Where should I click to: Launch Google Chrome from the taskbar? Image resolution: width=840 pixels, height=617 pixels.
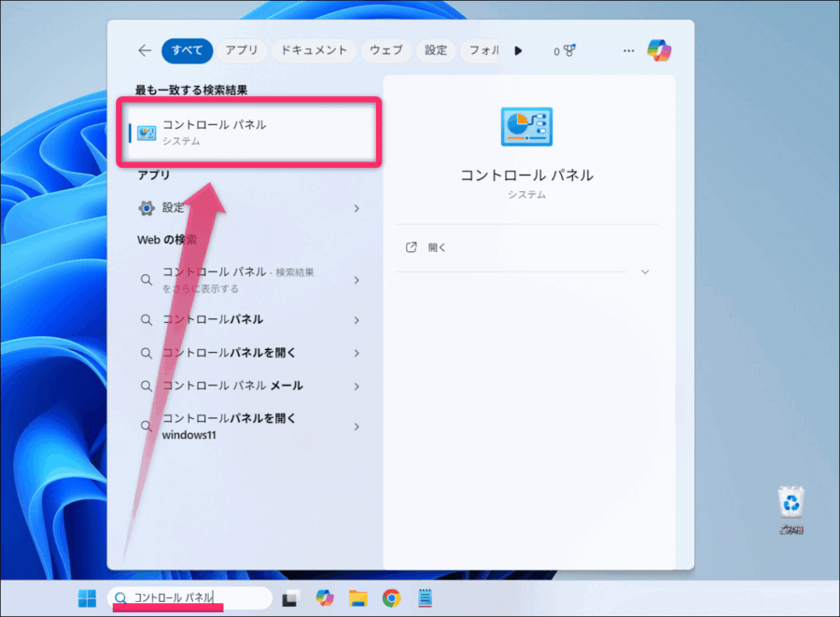click(391, 598)
